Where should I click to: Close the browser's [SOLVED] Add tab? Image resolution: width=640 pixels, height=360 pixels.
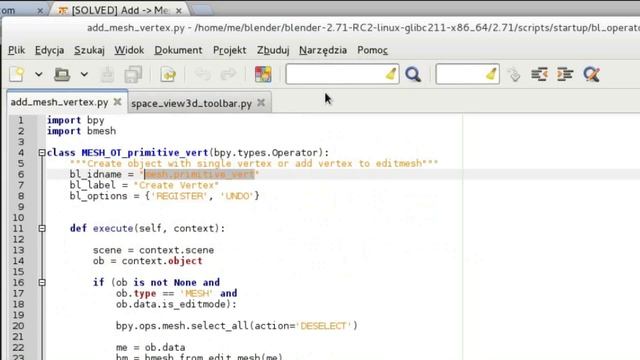coord(179,11)
